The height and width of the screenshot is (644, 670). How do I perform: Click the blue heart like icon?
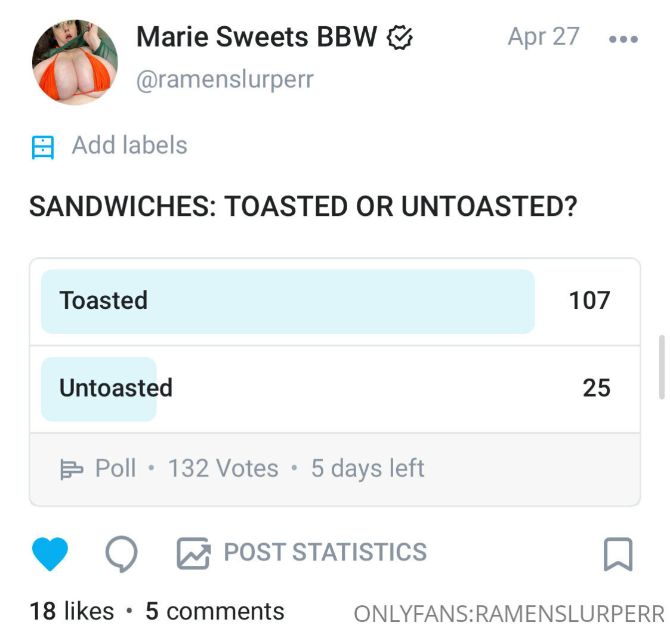pyautogui.click(x=50, y=553)
